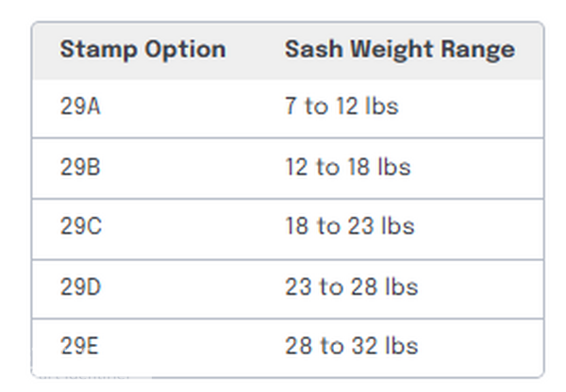Click the 12 to 18 lbs cell
This screenshot has width=566, height=392.
[348, 167]
